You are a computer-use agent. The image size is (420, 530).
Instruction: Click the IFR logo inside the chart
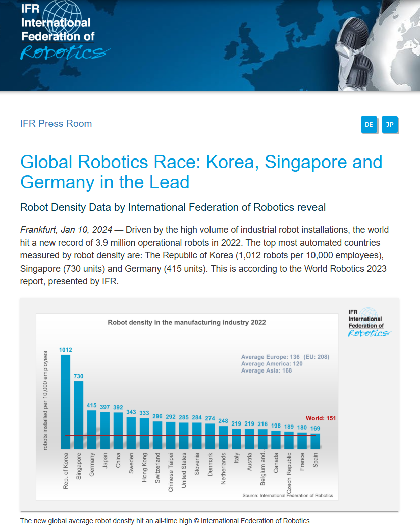[369, 323]
